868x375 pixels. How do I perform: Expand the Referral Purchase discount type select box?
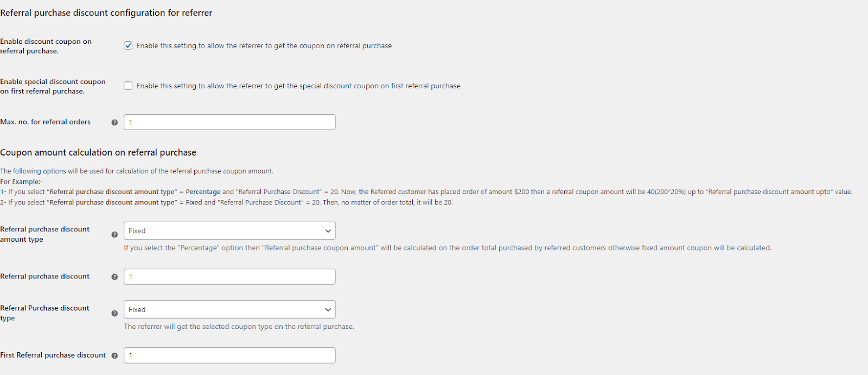pyautogui.click(x=229, y=309)
